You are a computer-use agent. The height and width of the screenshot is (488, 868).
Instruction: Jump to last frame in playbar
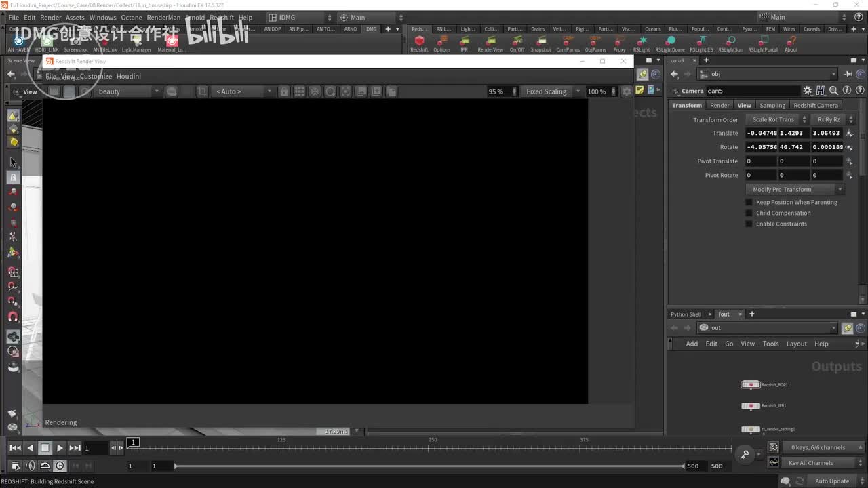75,448
